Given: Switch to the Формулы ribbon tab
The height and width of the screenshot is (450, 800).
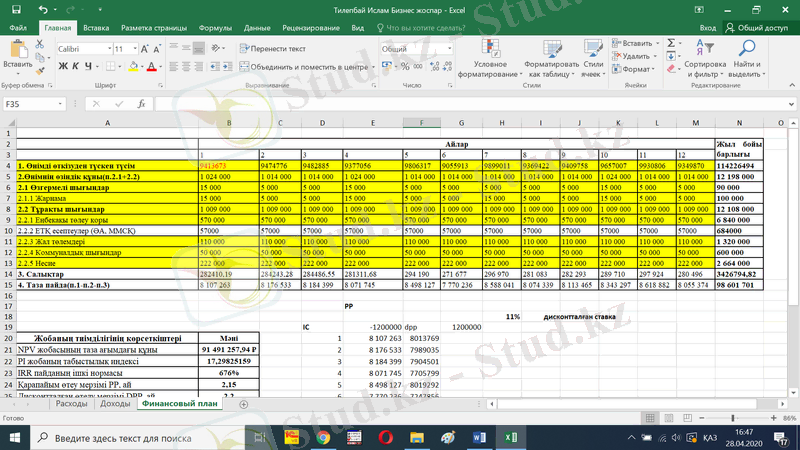Looking at the screenshot, I should tap(215, 29).
